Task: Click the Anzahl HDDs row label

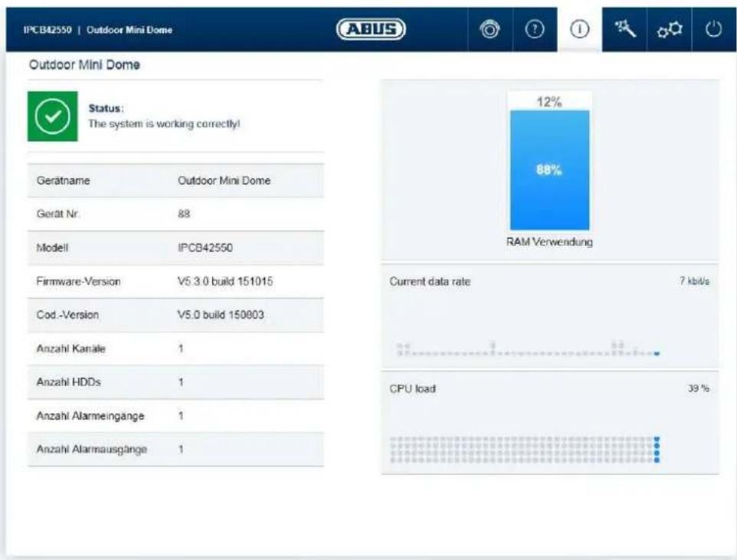Action: tap(69, 382)
